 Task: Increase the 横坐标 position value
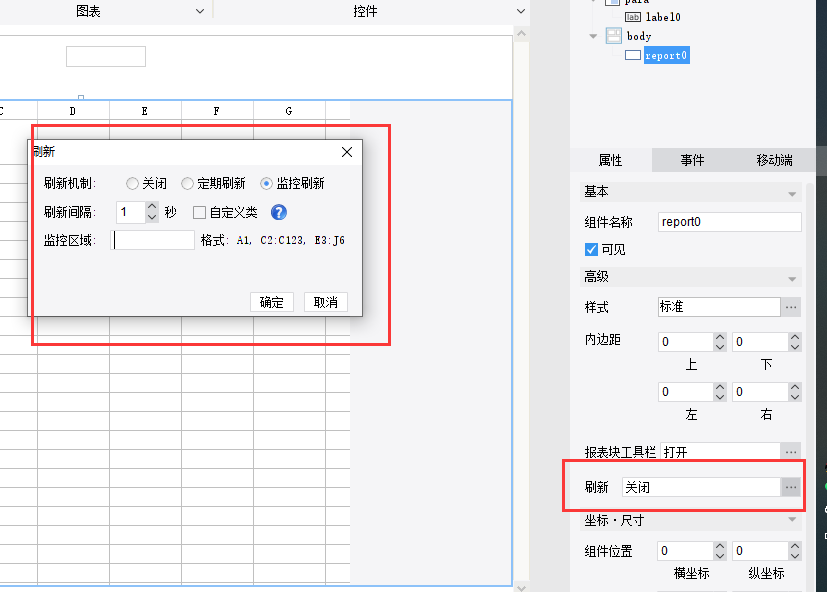point(720,546)
